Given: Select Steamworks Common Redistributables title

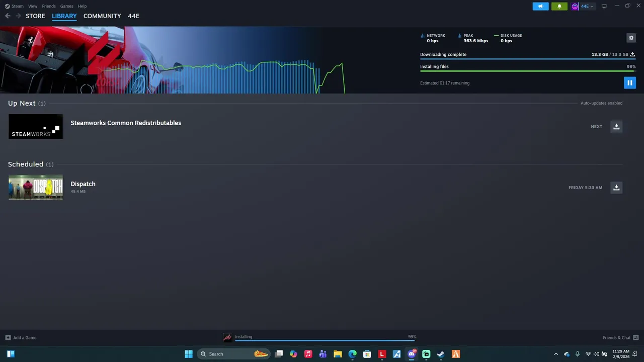Looking at the screenshot, I should tap(126, 123).
